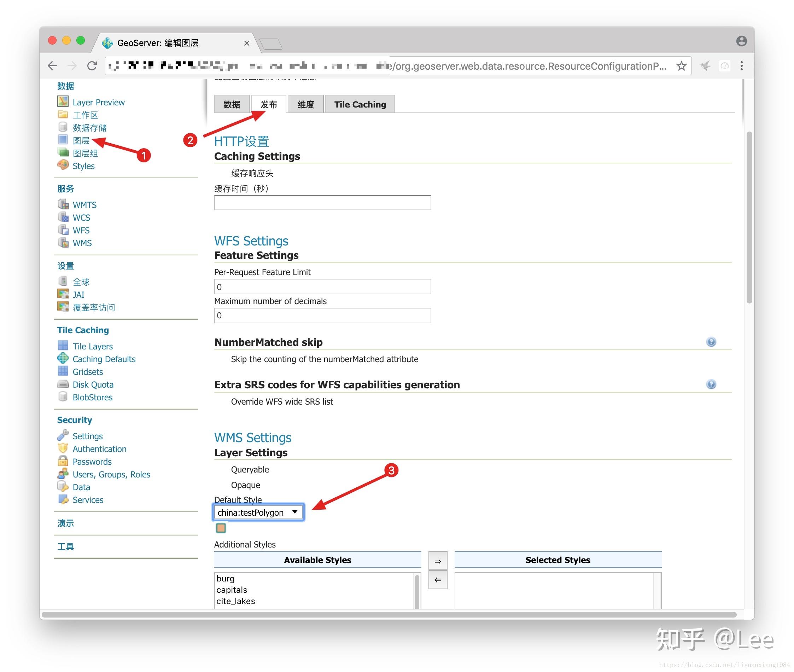
Task: Switch to the Tile Caching tab
Action: tap(360, 104)
